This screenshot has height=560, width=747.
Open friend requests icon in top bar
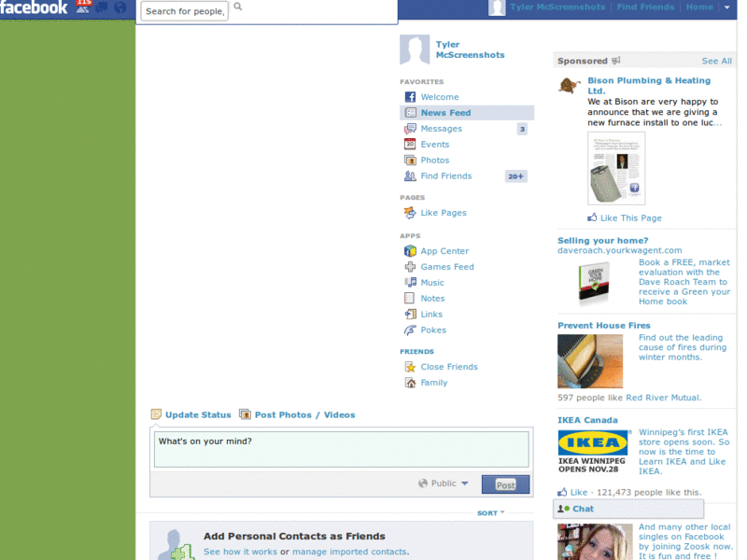pos(83,7)
